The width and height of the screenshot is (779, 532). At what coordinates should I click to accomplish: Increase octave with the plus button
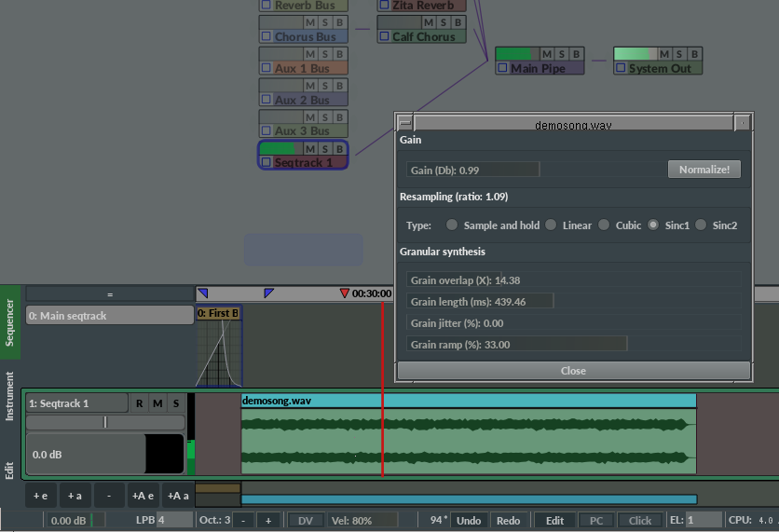coord(268,520)
